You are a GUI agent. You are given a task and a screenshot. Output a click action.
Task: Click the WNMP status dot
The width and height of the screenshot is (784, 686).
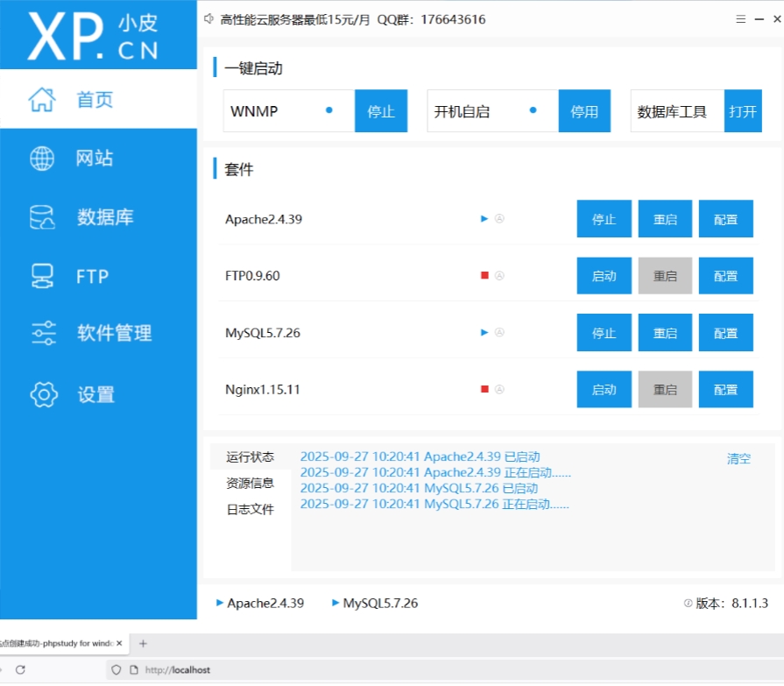pyautogui.click(x=329, y=110)
